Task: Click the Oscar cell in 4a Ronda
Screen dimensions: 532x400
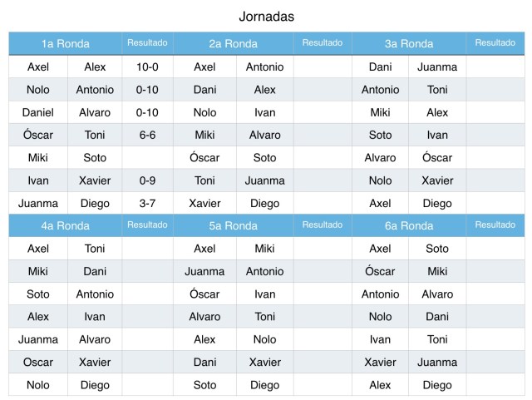Action: pyautogui.click(x=38, y=362)
